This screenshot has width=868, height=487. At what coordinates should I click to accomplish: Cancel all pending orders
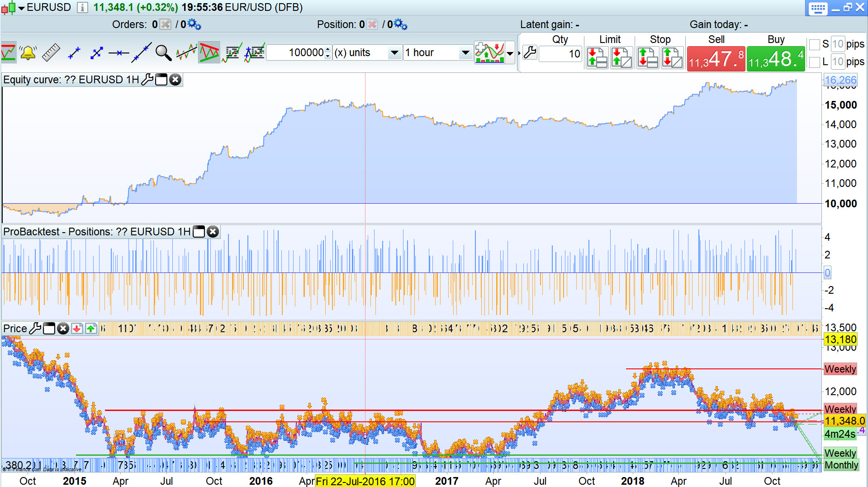point(166,24)
